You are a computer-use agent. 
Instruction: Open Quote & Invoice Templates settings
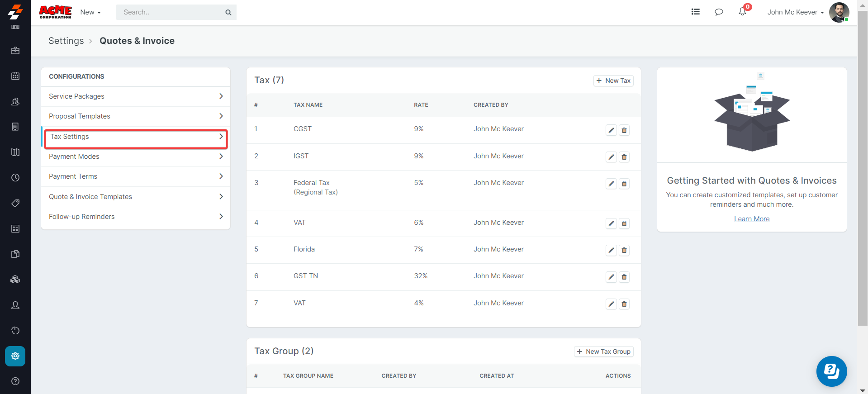tap(136, 197)
